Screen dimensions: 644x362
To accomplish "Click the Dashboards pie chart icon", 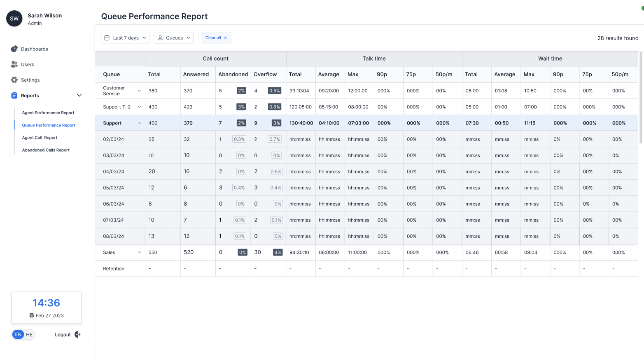I will tap(14, 49).
